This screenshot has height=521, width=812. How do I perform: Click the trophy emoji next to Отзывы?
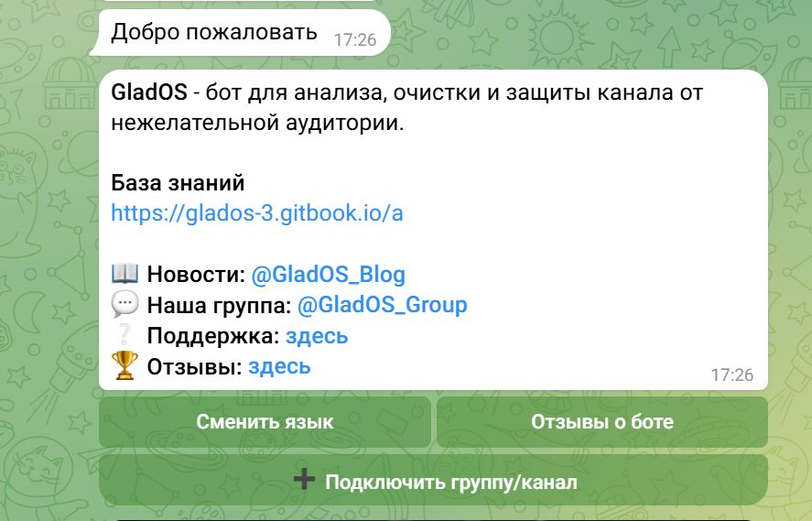[125, 365]
